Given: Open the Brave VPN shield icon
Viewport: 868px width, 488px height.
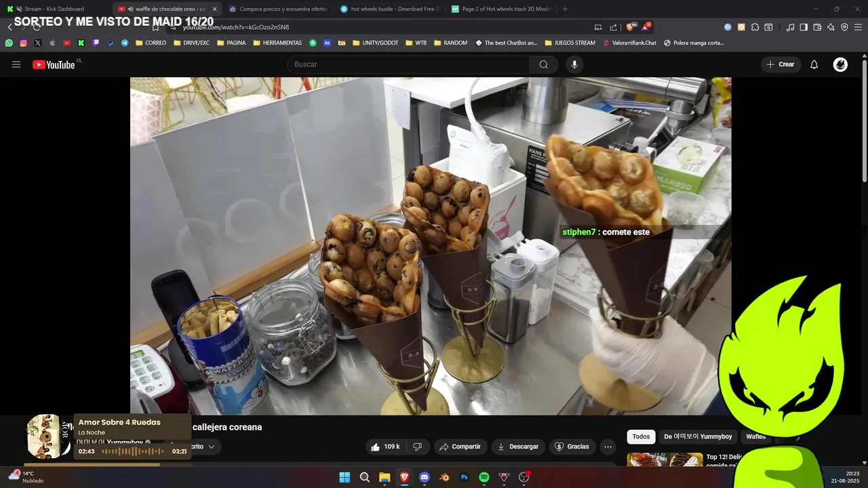Looking at the screenshot, I should (x=844, y=27).
